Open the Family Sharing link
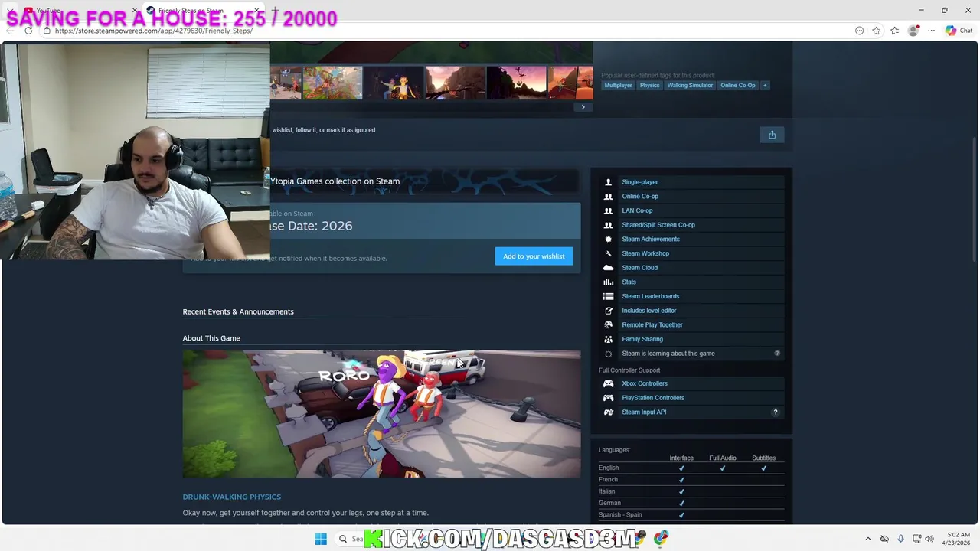This screenshot has width=980, height=551. (x=642, y=339)
